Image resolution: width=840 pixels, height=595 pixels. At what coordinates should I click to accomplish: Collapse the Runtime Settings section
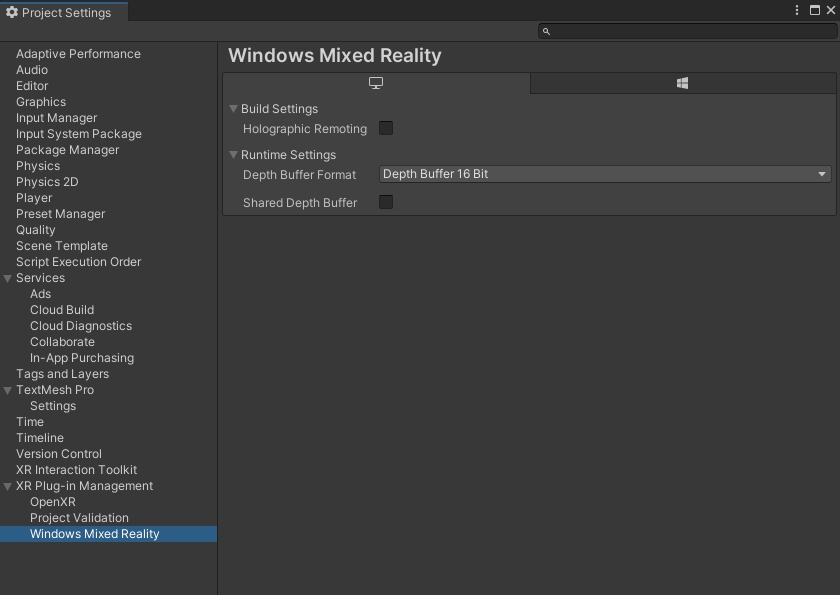(233, 155)
